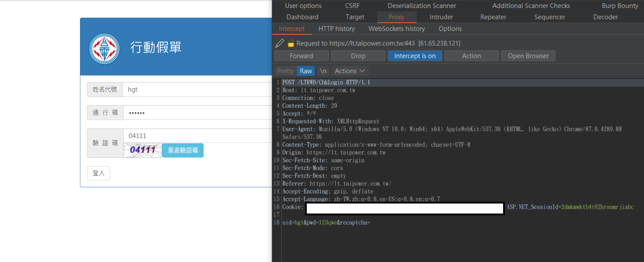
Task: Click the Taipower logo in the header
Action: 104,48
